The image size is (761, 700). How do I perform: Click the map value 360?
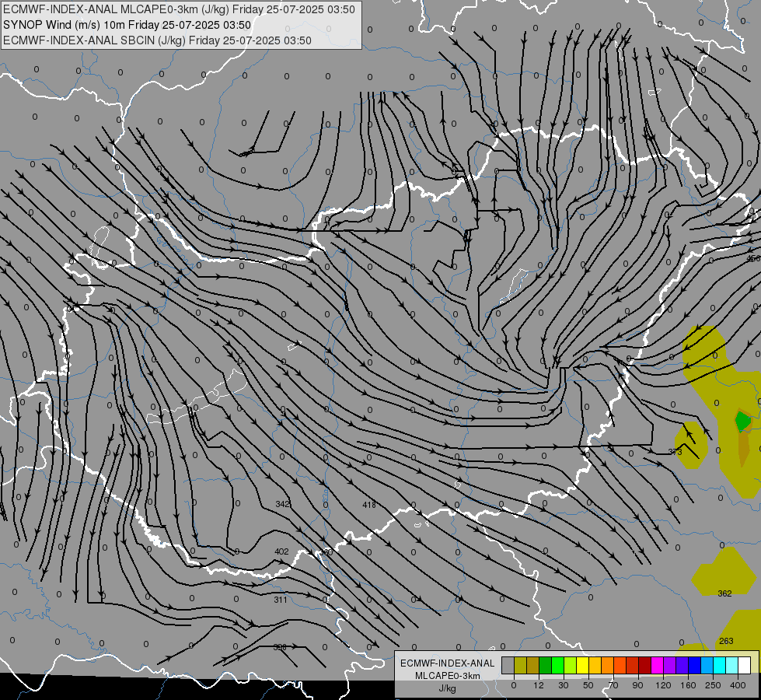pyautogui.click(x=326, y=553)
